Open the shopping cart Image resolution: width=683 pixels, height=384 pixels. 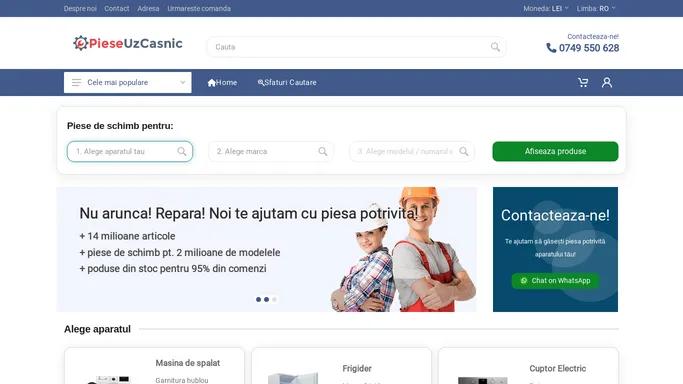[x=583, y=82]
